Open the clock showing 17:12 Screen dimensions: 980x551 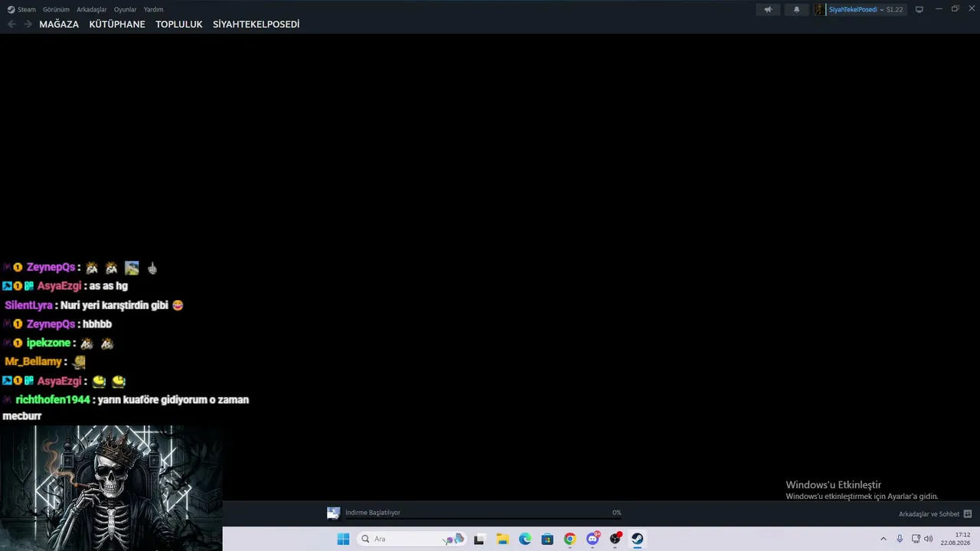click(x=955, y=539)
